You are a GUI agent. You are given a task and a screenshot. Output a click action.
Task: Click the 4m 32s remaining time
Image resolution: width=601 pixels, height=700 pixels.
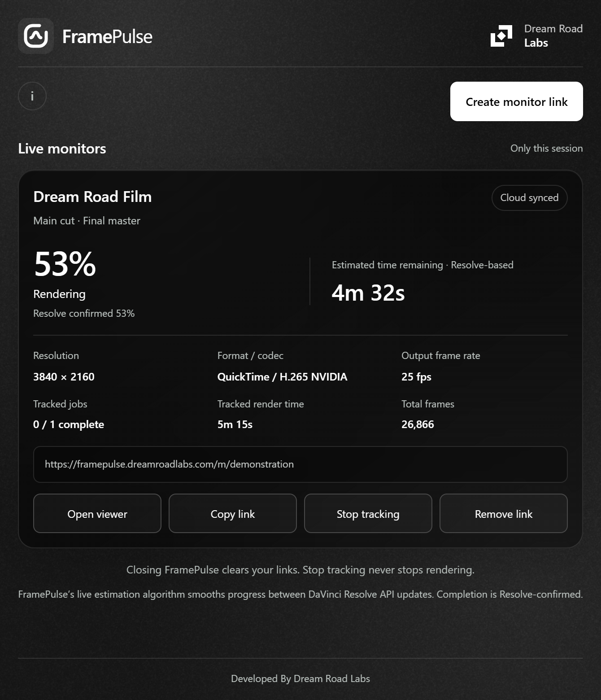368,293
